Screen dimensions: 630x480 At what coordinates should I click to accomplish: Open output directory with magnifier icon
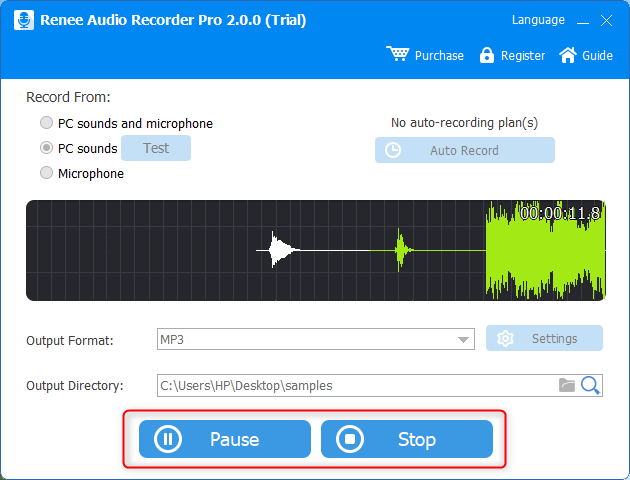coord(590,386)
